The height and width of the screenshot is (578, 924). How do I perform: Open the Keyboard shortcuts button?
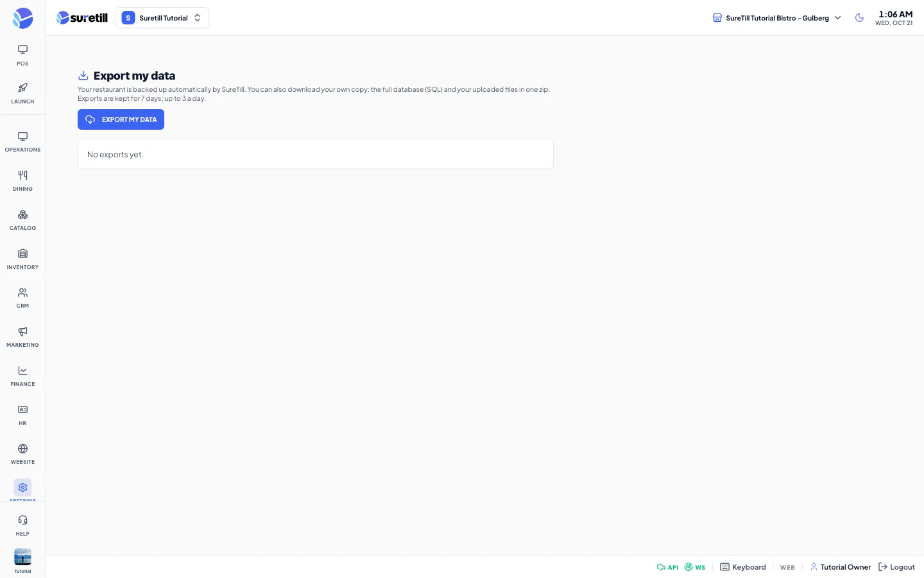pos(743,567)
